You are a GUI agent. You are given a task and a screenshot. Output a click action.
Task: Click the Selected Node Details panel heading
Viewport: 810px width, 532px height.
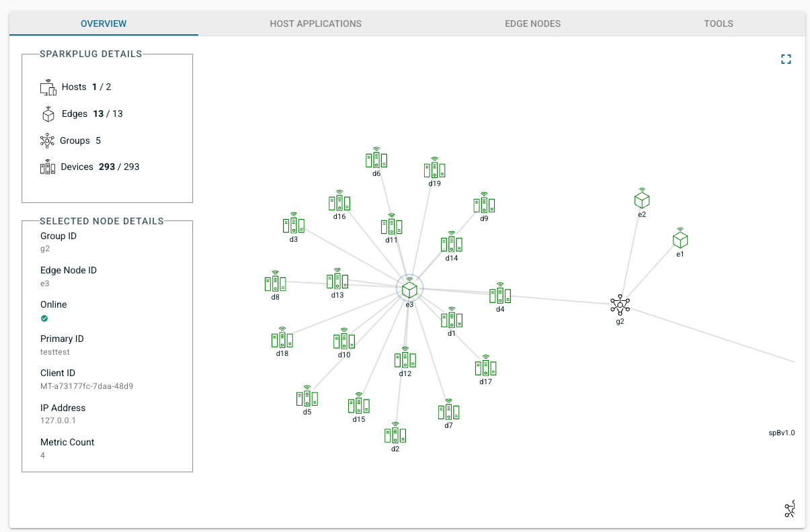coord(102,220)
